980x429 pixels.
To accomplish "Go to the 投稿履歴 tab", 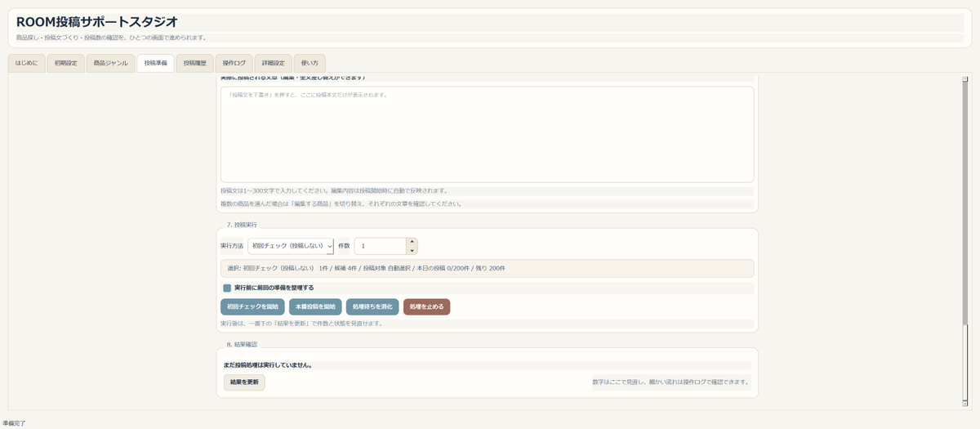I will [195, 63].
